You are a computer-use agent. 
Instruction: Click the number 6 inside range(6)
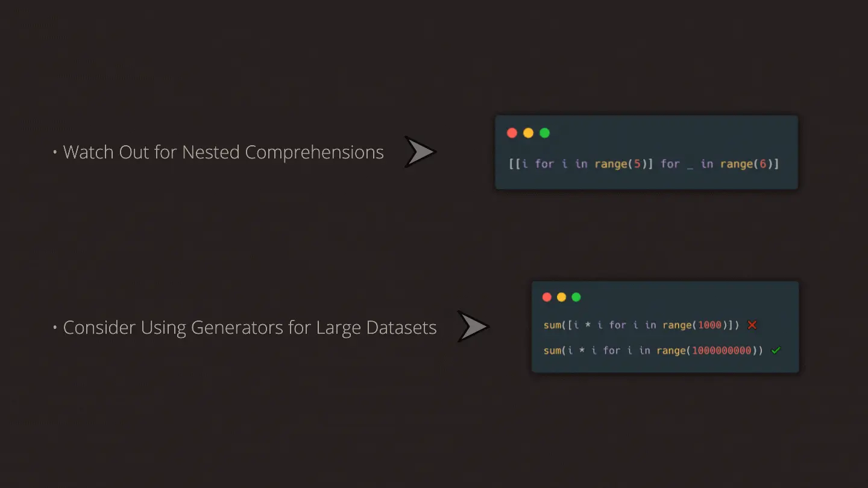coord(763,164)
